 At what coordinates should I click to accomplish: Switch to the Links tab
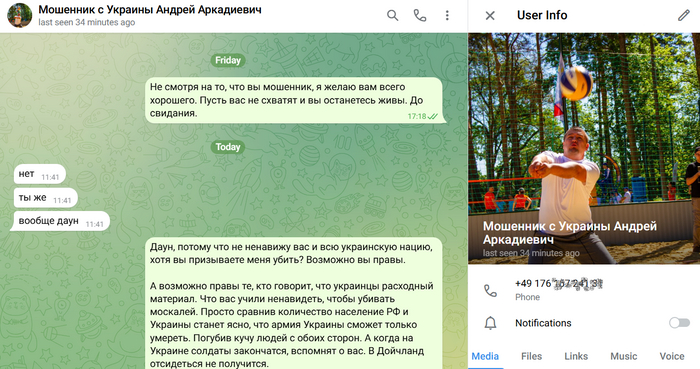tap(576, 356)
